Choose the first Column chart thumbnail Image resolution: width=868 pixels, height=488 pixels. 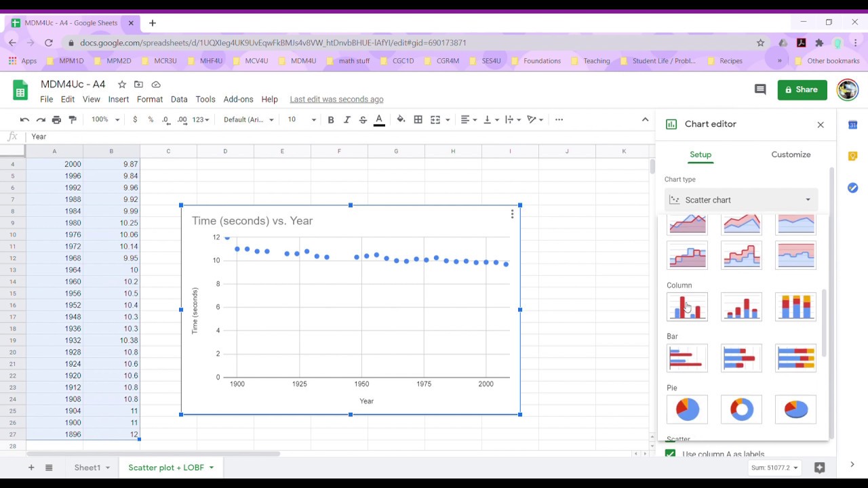(688, 306)
